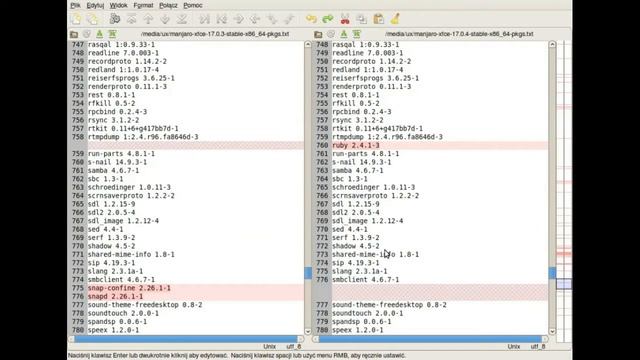640x360 pixels.
Task: Save right pane file as
Action: click(x=357, y=34)
